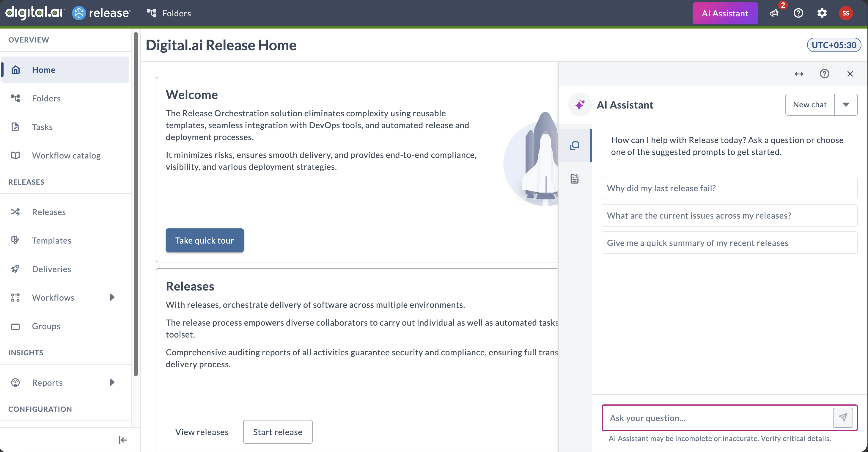
Task: Collapse the sidebar with the arrow icon
Action: [123, 440]
